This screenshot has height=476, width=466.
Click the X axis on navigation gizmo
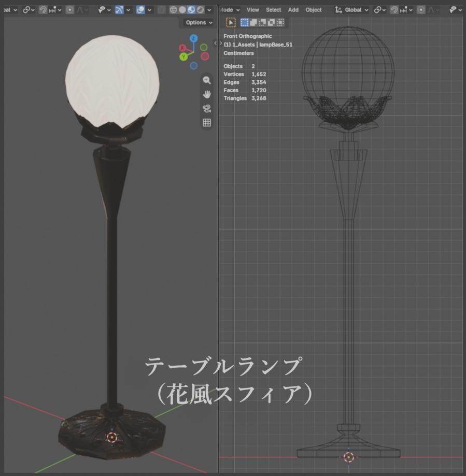[x=182, y=48]
